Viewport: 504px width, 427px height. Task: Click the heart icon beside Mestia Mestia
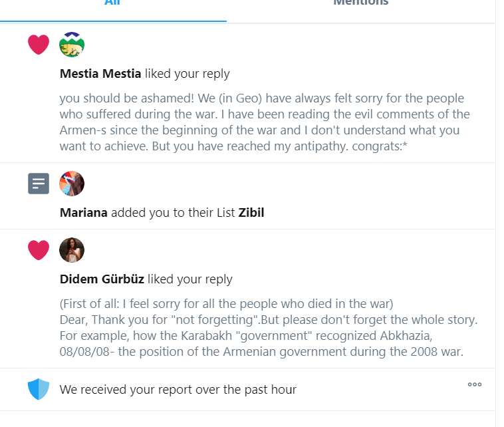point(39,45)
